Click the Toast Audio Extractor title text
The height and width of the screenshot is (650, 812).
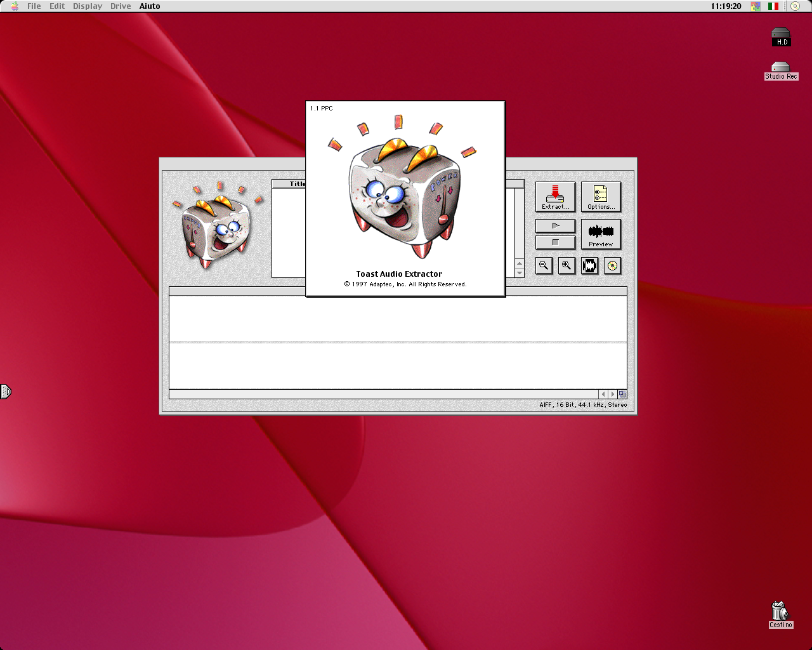[399, 274]
